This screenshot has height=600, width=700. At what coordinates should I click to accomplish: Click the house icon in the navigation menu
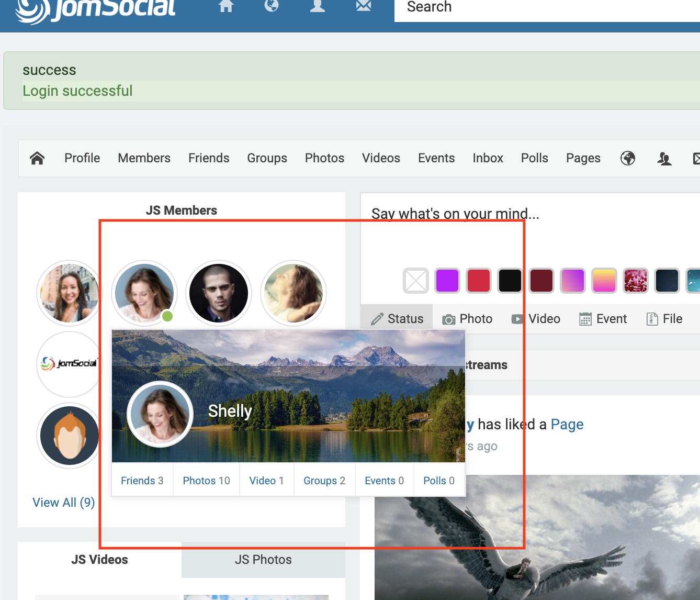point(37,158)
